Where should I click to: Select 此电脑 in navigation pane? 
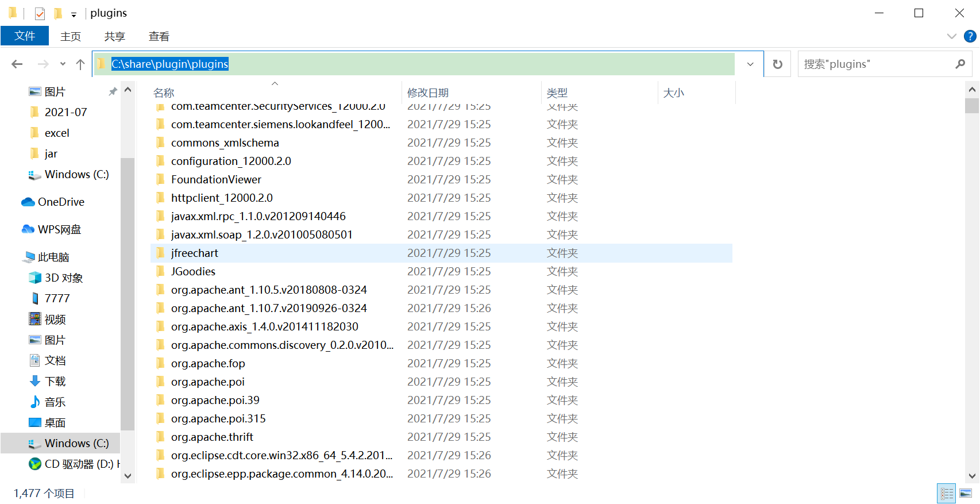click(x=53, y=257)
